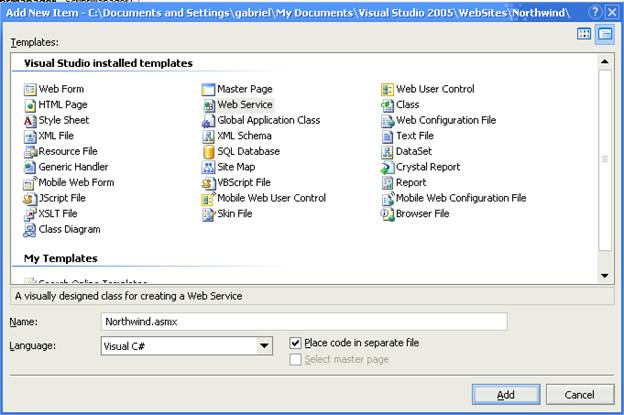624x415 pixels.
Task: Pick the XSLT File icon
Action: click(x=30, y=214)
